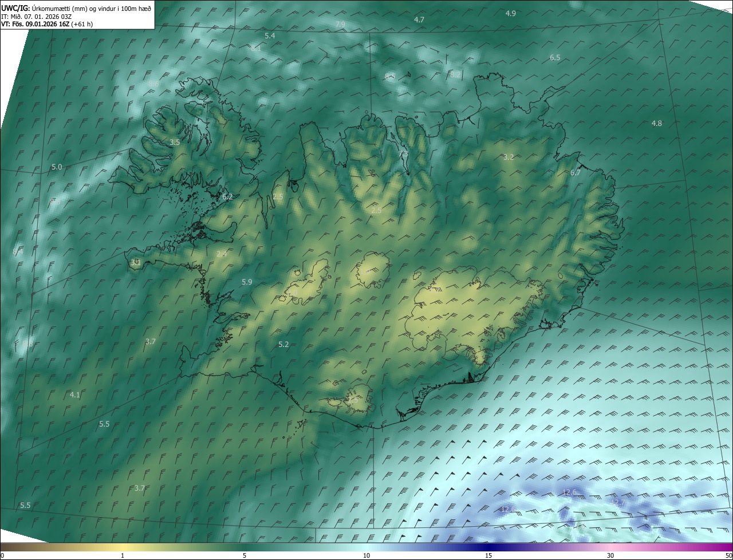Click the 3.2 value in the northeast
Image resolution: width=733 pixels, height=560 pixels.
[x=509, y=157]
